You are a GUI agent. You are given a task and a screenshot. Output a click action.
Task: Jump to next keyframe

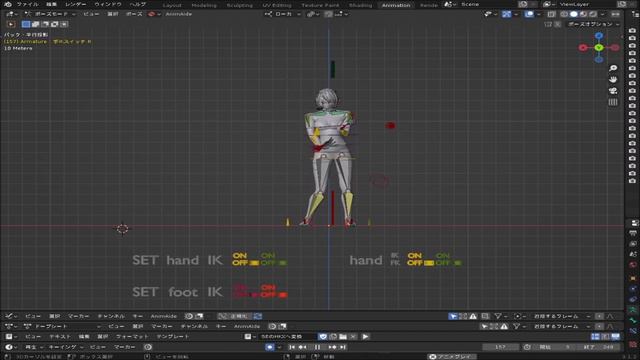click(x=332, y=347)
